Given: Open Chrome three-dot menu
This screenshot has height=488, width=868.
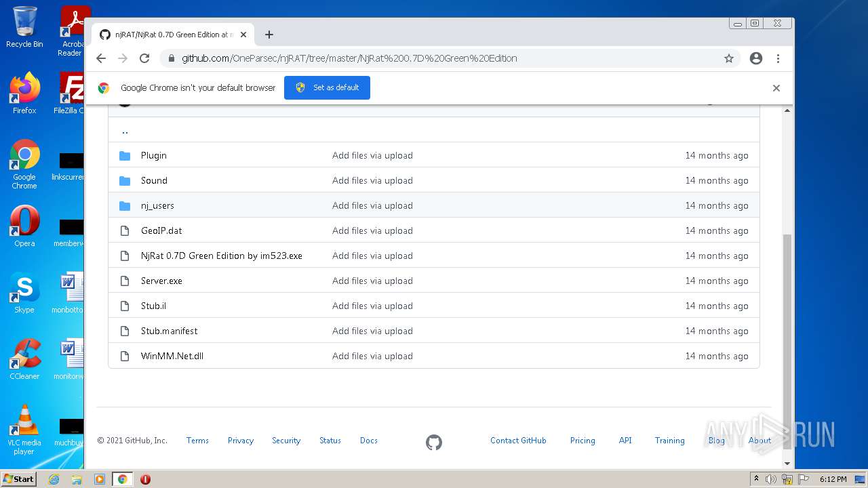Looking at the screenshot, I should 778,58.
